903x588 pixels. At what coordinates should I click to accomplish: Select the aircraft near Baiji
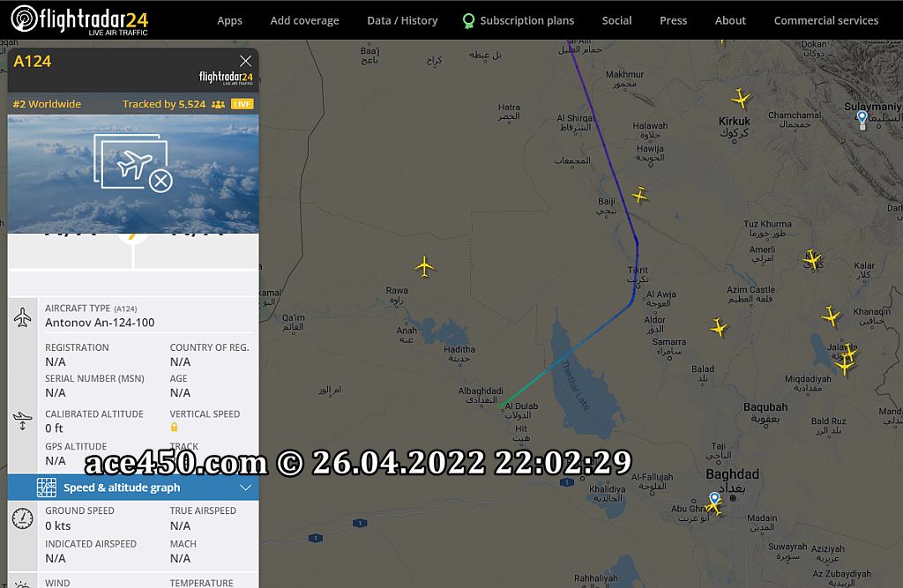(x=639, y=195)
